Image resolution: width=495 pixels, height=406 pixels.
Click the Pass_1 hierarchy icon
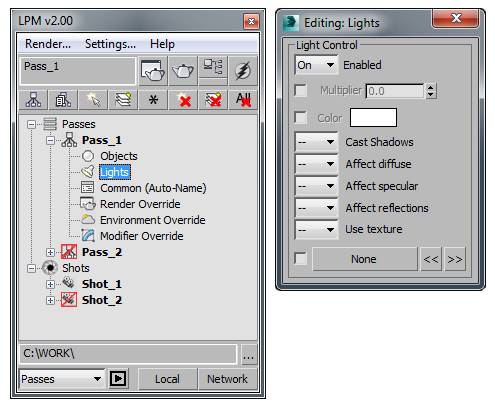(69, 140)
